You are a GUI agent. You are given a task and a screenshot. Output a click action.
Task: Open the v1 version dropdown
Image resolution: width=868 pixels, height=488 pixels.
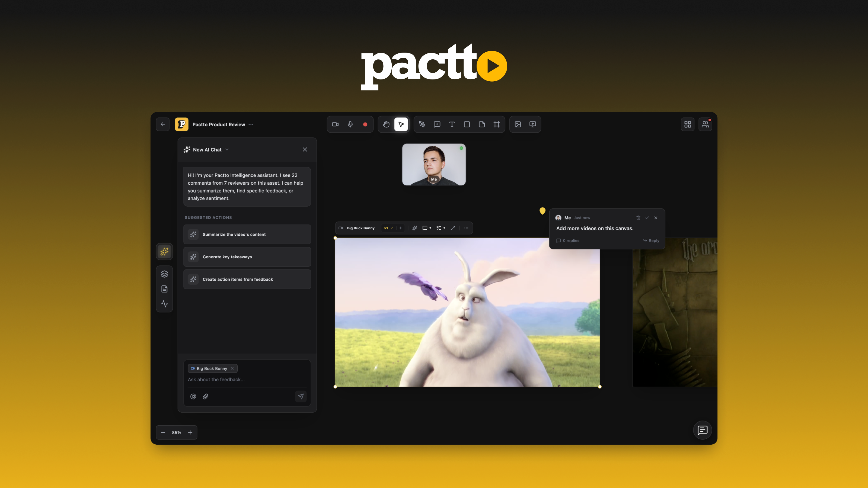(x=388, y=228)
